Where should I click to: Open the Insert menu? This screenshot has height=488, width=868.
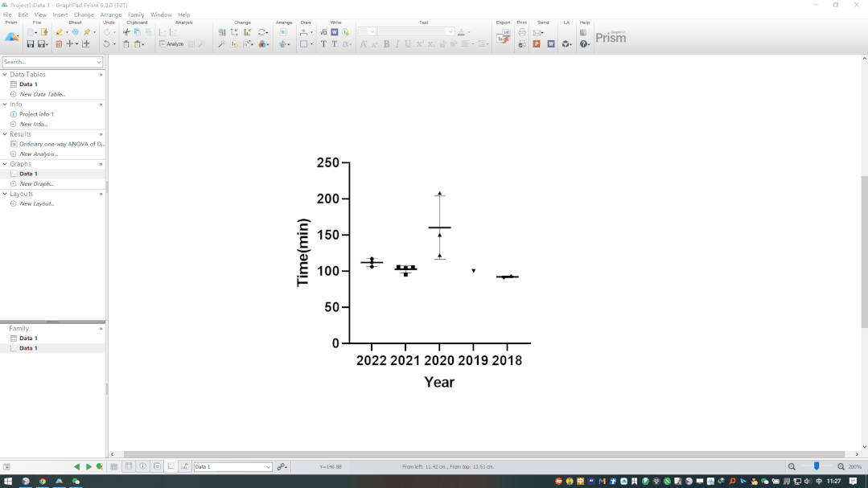(x=60, y=14)
